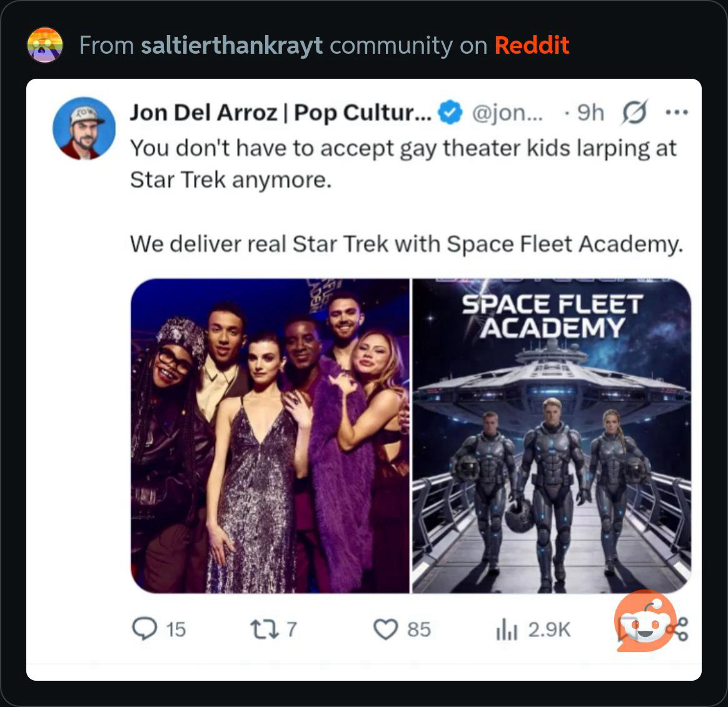
Task: Click the Grok slashed-circle icon
Action: pyautogui.click(x=634, y=113)
